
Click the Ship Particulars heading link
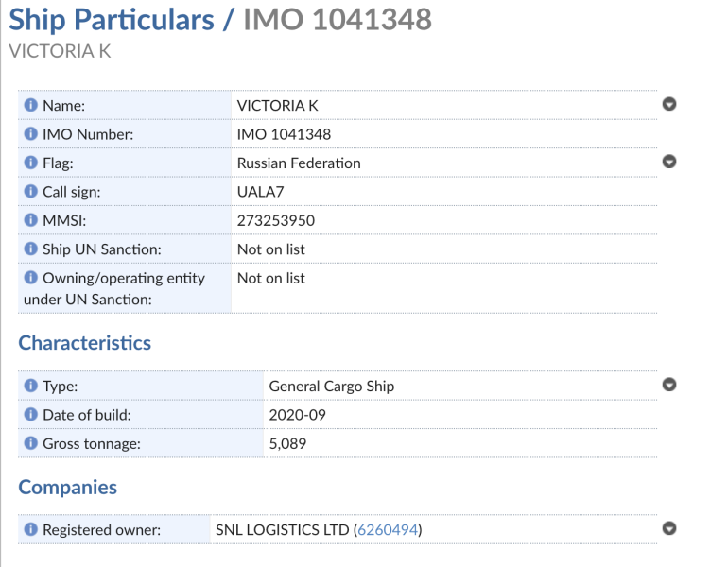pos(112,19)
